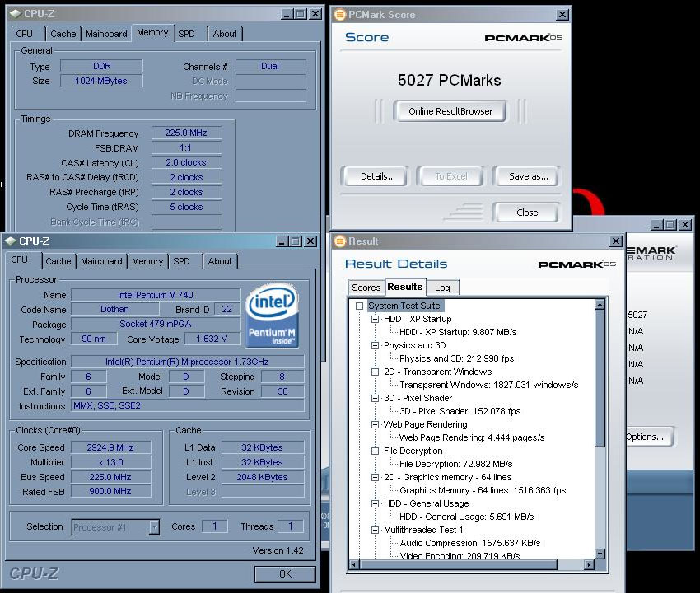Close the Result Details window
Screen dimensions: 700x594
point(616,241)
